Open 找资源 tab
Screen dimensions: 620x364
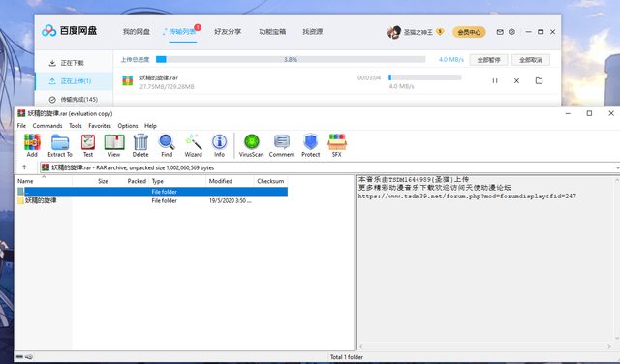point(312,32)
